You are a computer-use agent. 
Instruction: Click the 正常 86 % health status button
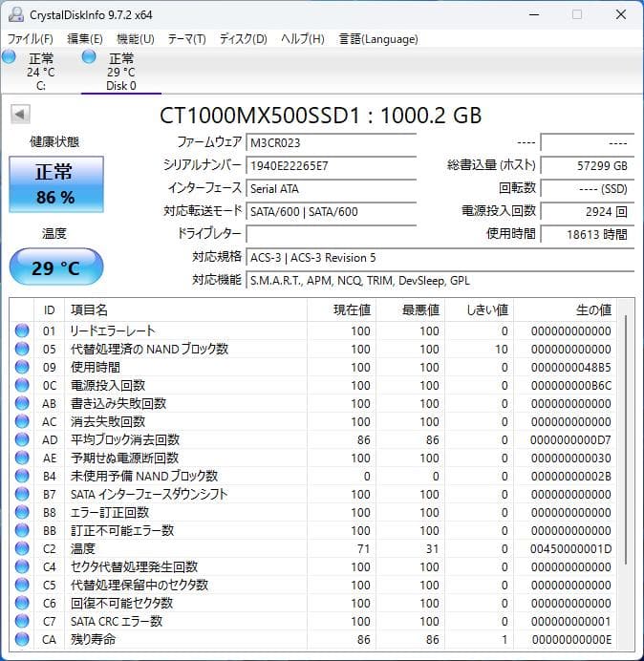click(56, 184)
